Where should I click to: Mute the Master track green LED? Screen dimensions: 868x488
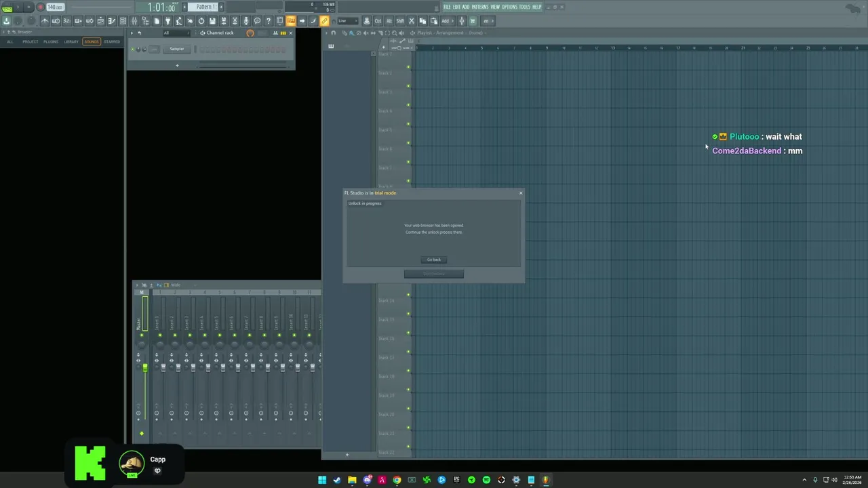142,335
